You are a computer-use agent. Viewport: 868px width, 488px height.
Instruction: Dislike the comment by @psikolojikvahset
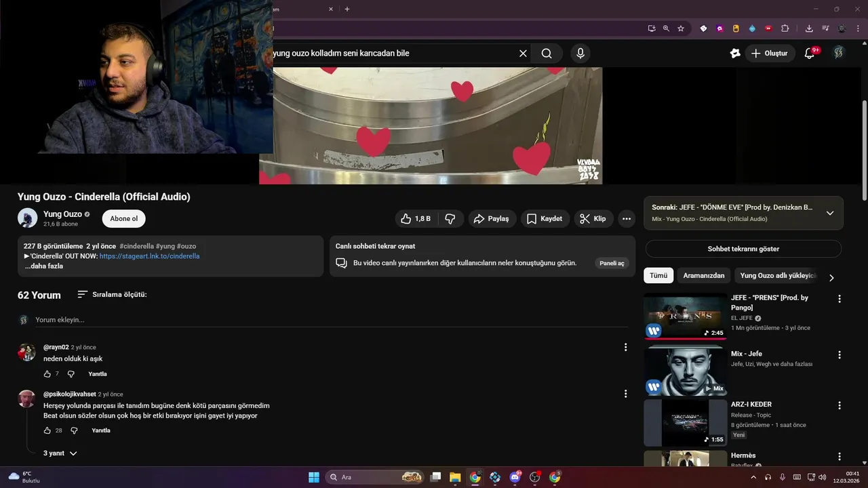pyautogui.click(x=74, y=430)
